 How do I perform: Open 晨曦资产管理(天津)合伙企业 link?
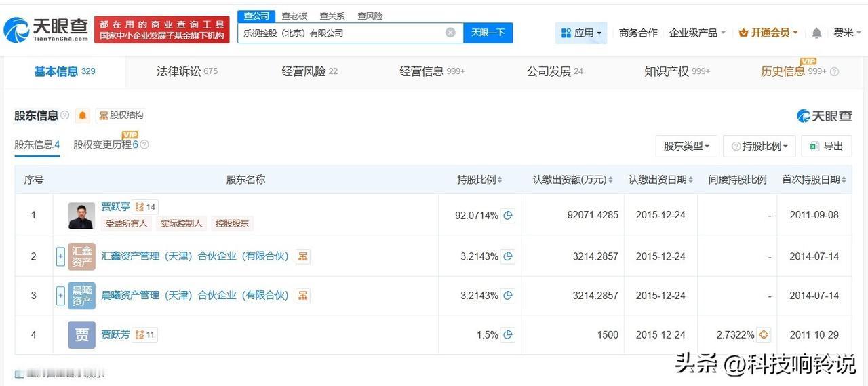pos(195,296)
